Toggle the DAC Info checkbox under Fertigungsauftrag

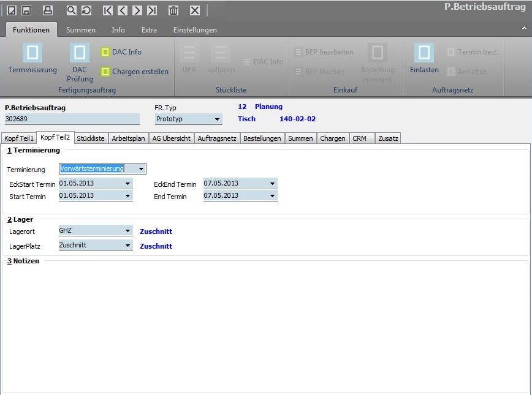(105, 52)
